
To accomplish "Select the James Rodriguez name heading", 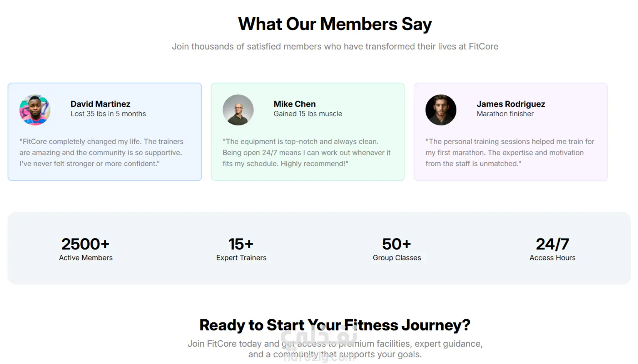I will click(x=511, y=104).
